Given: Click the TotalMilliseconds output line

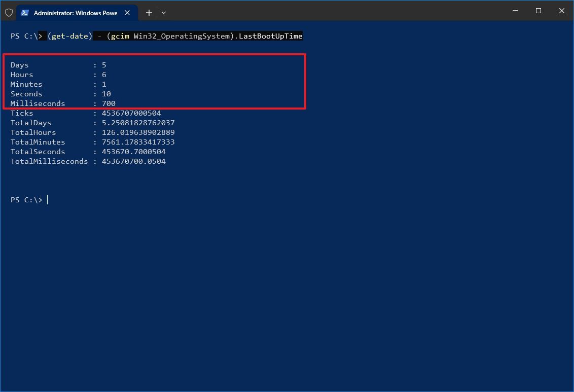Looking at the screenshot, I should point(87,161).
